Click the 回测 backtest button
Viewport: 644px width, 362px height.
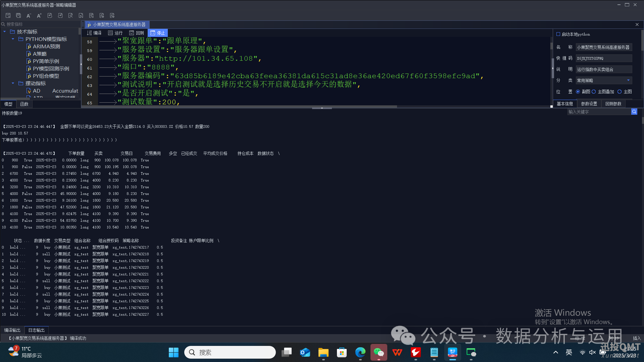[137, 33]
